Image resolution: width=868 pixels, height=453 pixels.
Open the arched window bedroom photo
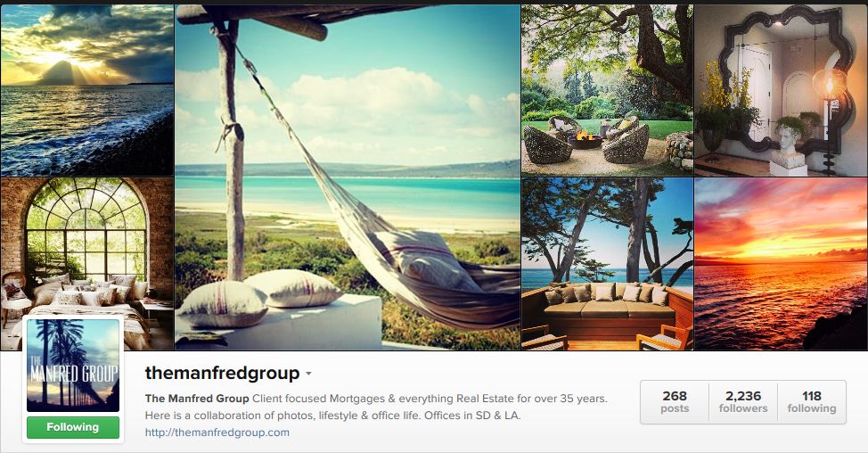tap(87, 249)
